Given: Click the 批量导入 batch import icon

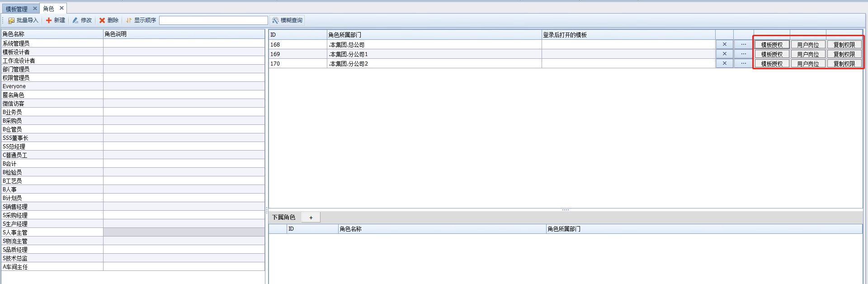Looking at the screenshot, I should 11,20.
